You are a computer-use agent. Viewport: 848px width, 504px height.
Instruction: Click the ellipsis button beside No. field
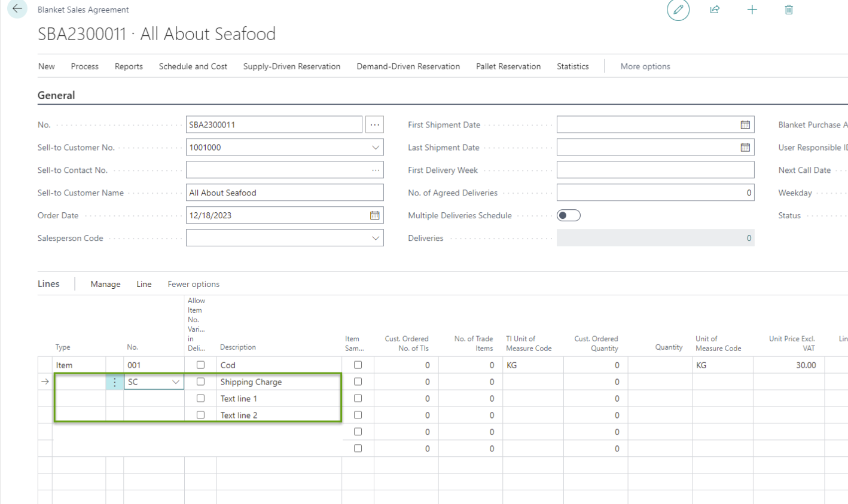[x=374, y=124]
